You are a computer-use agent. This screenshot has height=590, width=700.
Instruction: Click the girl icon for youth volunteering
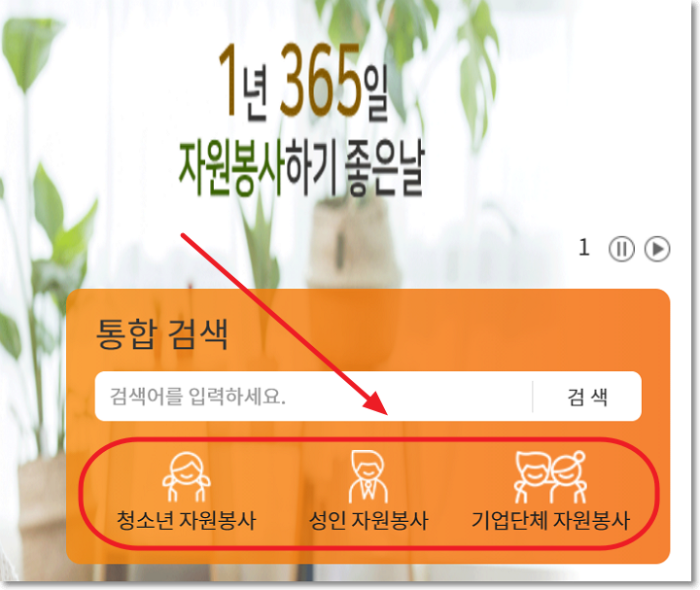[x=186, y=476]
